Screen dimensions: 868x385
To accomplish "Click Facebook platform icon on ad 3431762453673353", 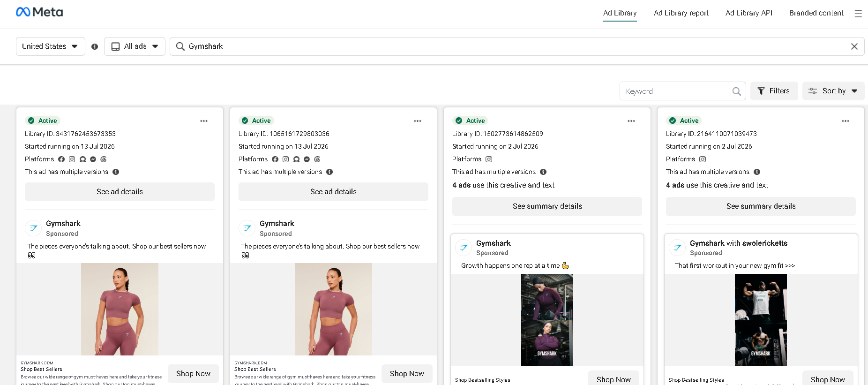I will coord(61,159).
